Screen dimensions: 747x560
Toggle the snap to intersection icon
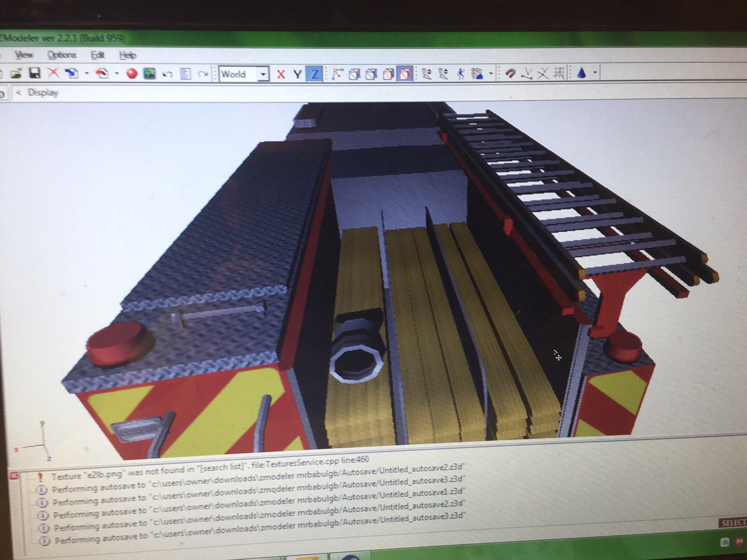tap(543, 74)
